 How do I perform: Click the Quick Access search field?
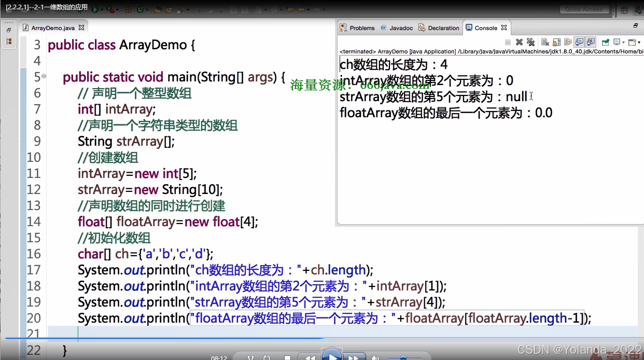click(x=584, y=9)
